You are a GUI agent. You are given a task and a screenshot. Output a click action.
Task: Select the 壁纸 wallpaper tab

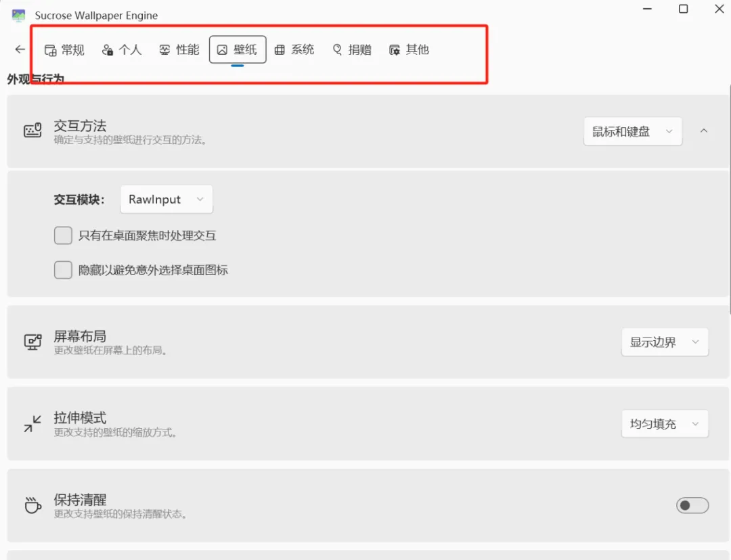click(238, 50)
